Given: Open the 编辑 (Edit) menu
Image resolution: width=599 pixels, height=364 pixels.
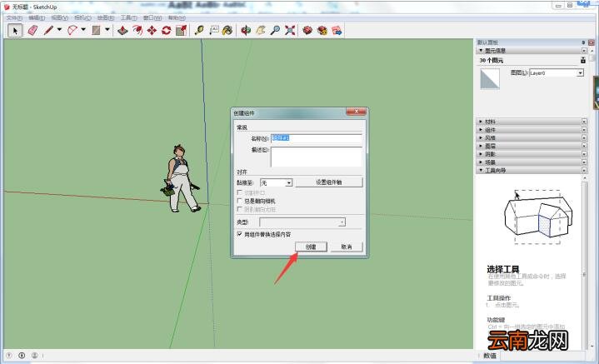Looking at the screenshot, I should pos(37,18).
